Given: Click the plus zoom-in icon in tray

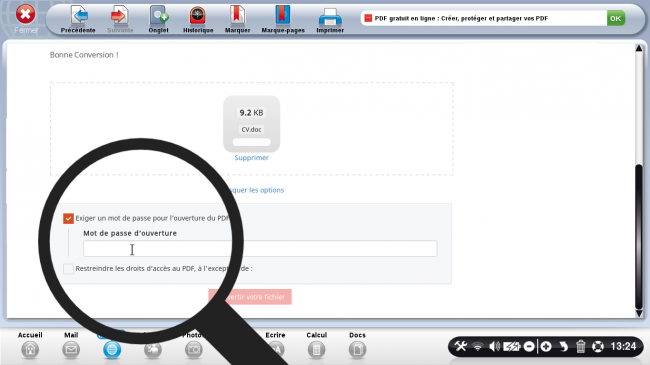Looking at the screenshot, I should click(x=546, y=346).
